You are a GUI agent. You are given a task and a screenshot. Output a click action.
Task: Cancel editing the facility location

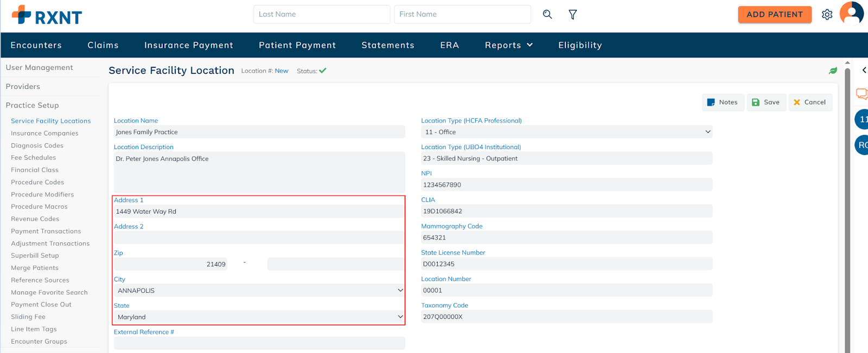pos(810,102)
